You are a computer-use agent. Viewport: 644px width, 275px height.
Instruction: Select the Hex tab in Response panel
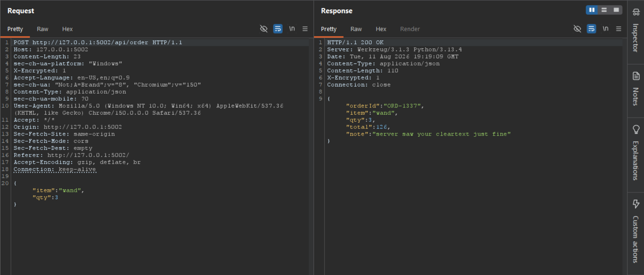click(x=381, y=29)
